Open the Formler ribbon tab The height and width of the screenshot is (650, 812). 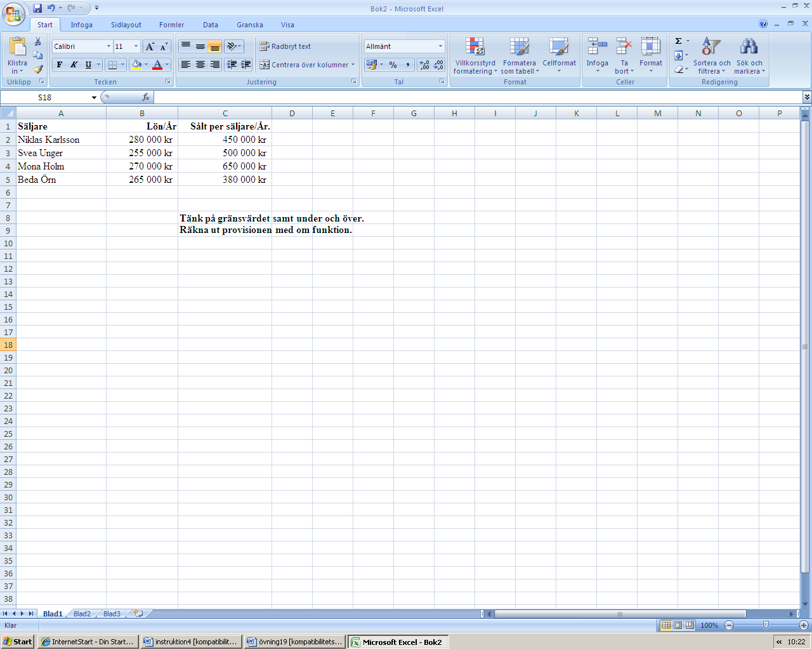pos(172,25)
